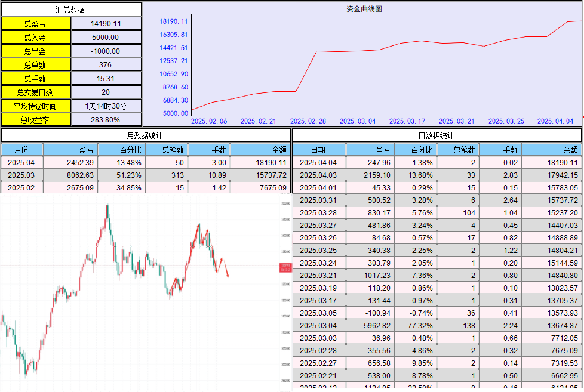Select the 总盈亏 label cell
The width and height of the screenshot is (584, 392).
pos(36,23)
